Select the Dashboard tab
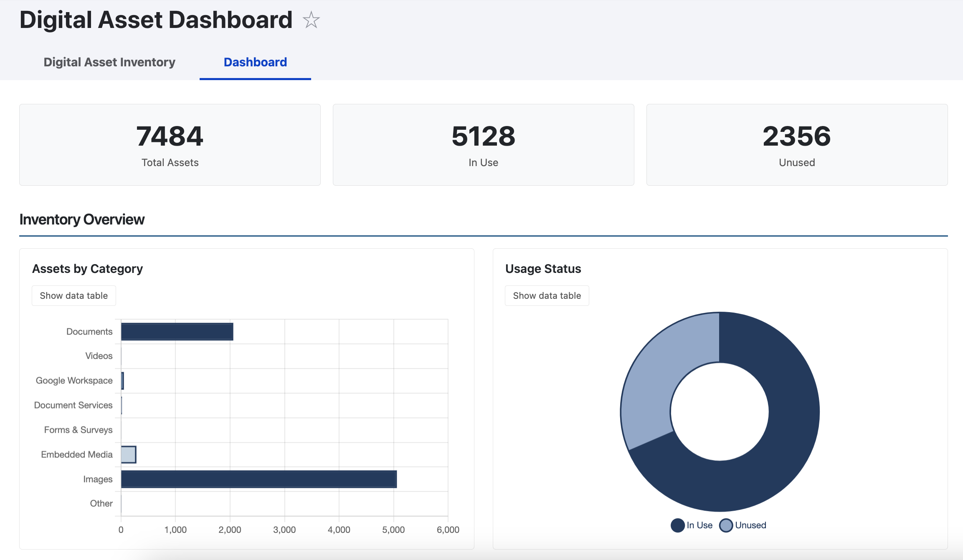Screen dimensions: 963x560 (x=255, y=62)
